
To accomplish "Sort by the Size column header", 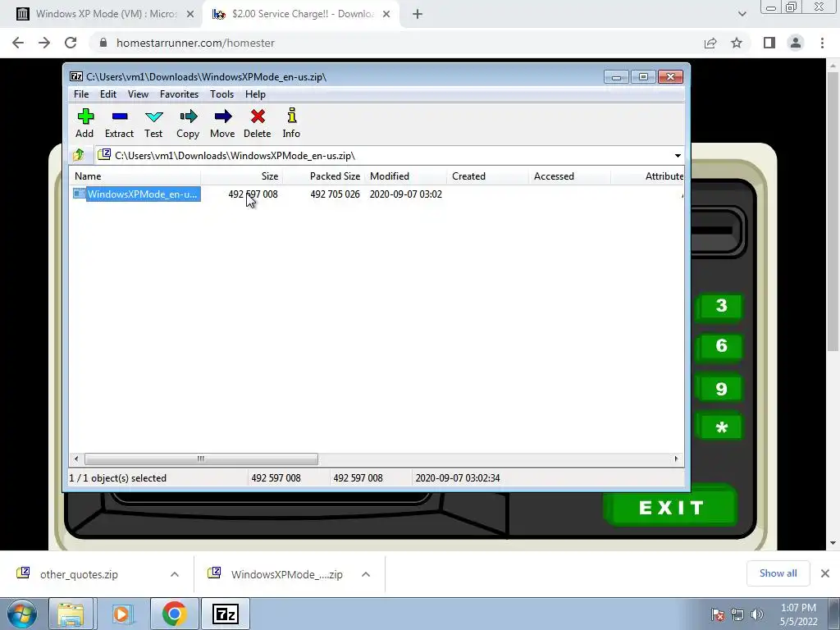I will coord(242,176).
